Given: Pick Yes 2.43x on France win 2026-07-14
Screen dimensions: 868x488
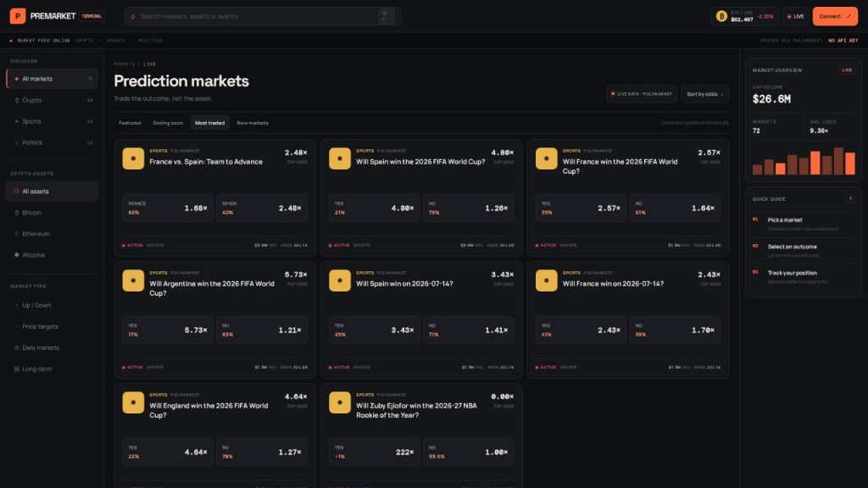Looking at the screenshot, I should click(x=581, y=330).
